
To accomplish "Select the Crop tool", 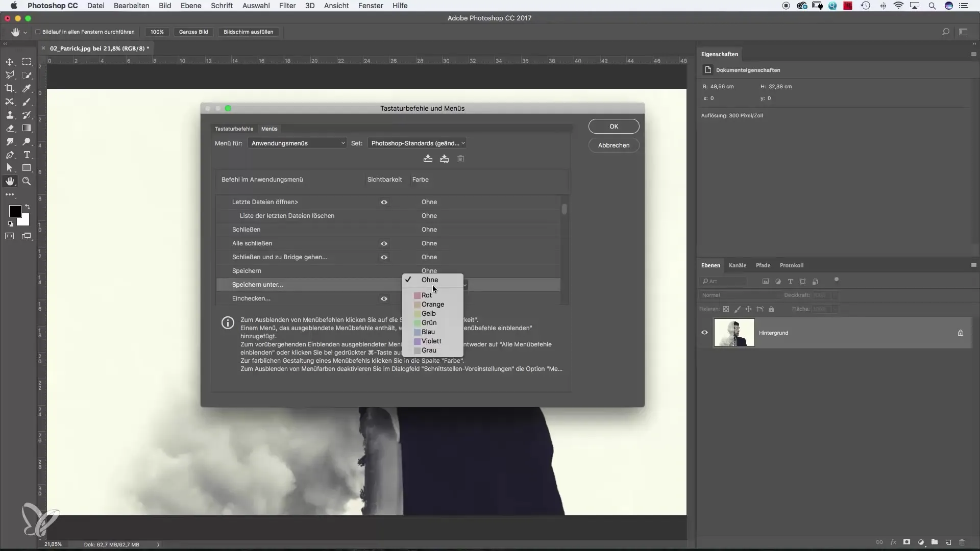I will click(10, 88).
